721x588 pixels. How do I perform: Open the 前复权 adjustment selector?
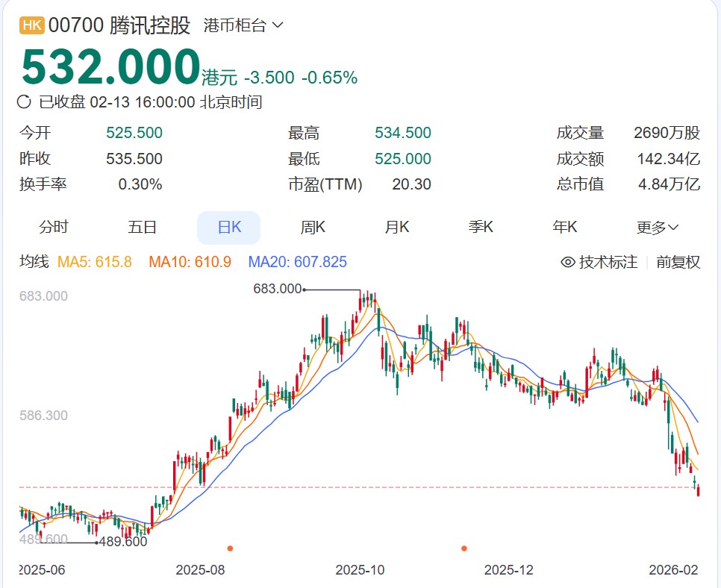(x=678, y=262)
